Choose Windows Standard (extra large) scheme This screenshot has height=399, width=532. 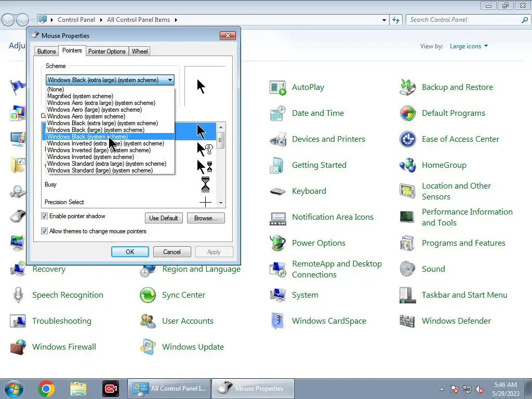[110, 164]
